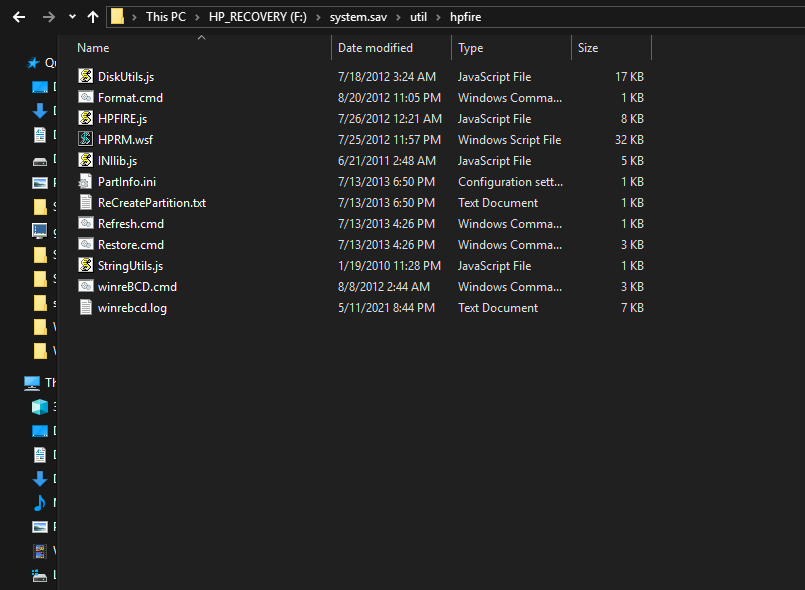Go up one folder level

pos(93,17)
